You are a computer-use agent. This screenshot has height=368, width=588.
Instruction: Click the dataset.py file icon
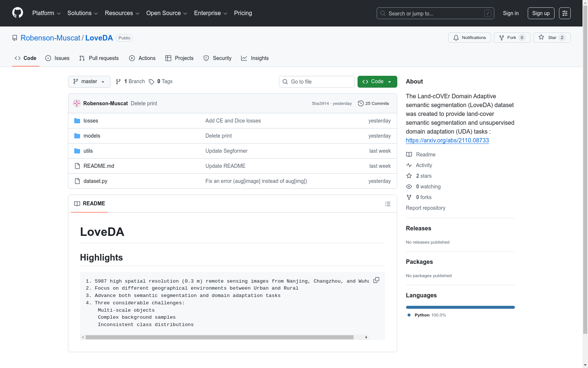(77, 181)
